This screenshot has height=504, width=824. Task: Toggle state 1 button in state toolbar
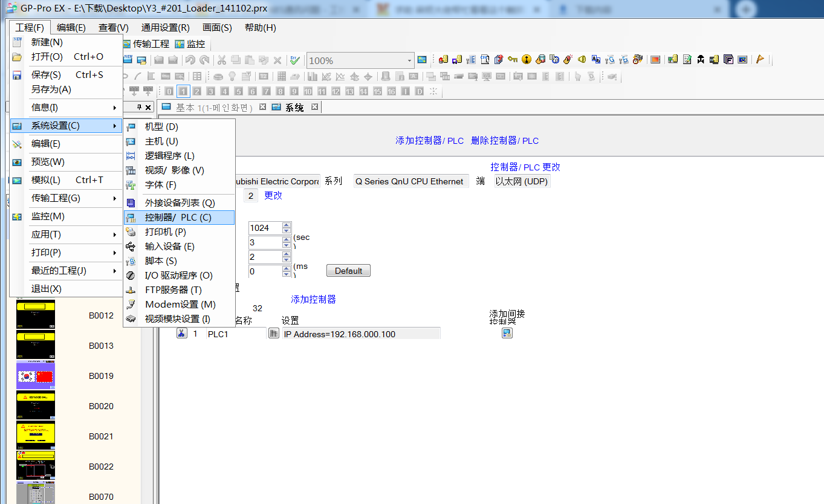tap(183, 91)
